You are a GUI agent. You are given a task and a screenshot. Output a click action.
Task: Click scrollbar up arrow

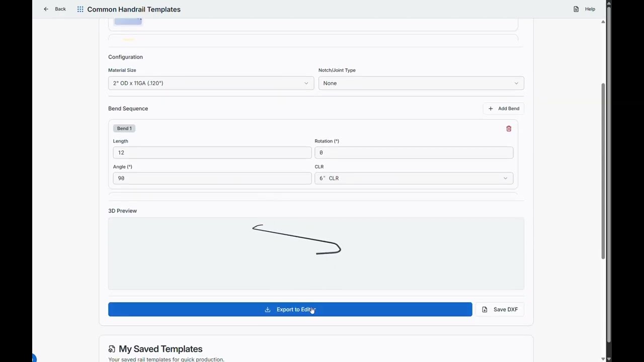(603, 22)
